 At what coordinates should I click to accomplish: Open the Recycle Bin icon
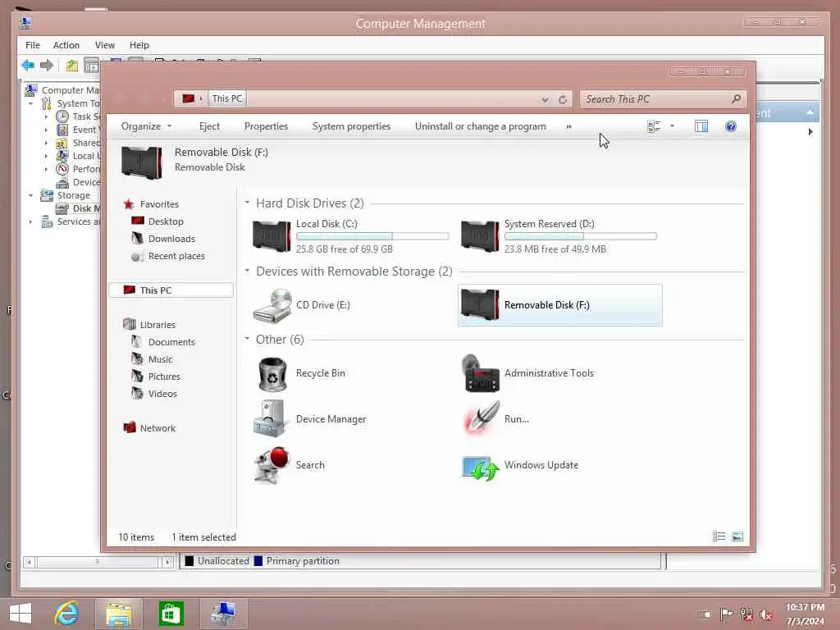pos(272,374)
